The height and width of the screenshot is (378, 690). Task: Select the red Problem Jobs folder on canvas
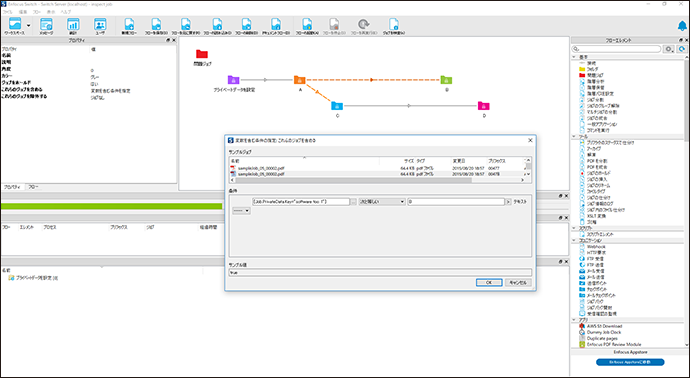tap(202, 54)
